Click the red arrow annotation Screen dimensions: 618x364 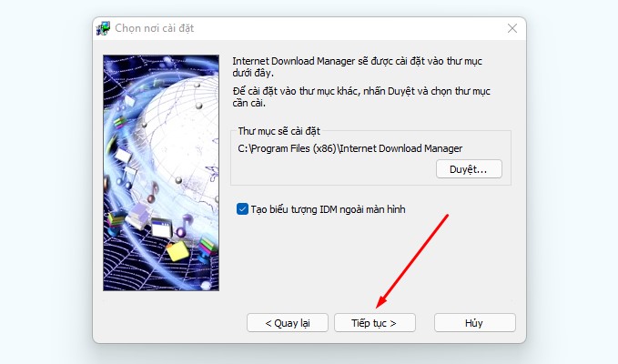point(412,261)
